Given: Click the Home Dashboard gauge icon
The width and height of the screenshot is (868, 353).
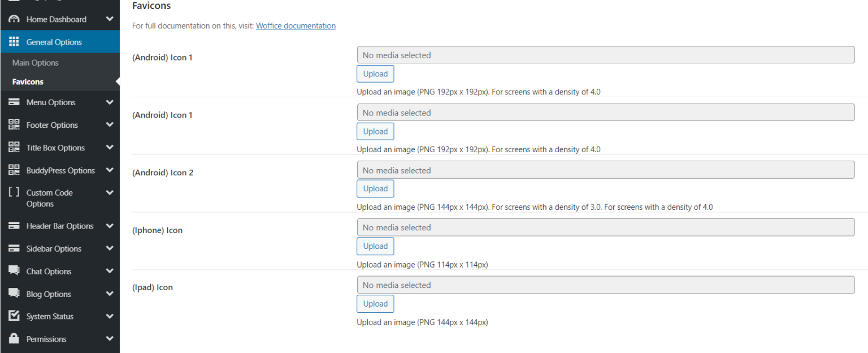Looking at the screenshot, I should point(14,19).
